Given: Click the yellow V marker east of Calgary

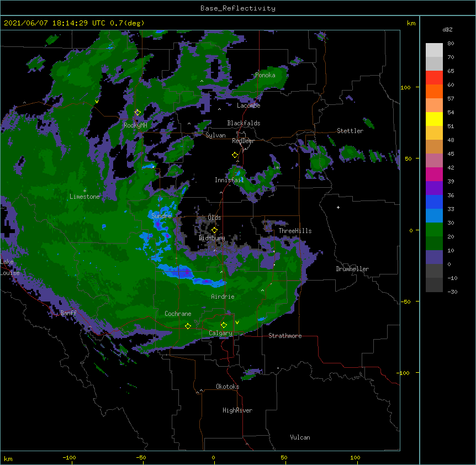Looking at the screenshot, I should coord(237,323).
